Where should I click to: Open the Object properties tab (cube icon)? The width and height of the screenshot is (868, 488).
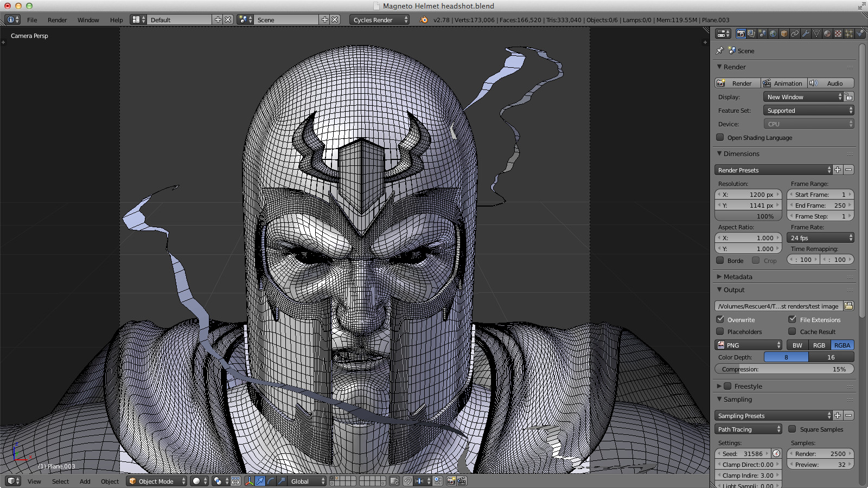(784, 34)
